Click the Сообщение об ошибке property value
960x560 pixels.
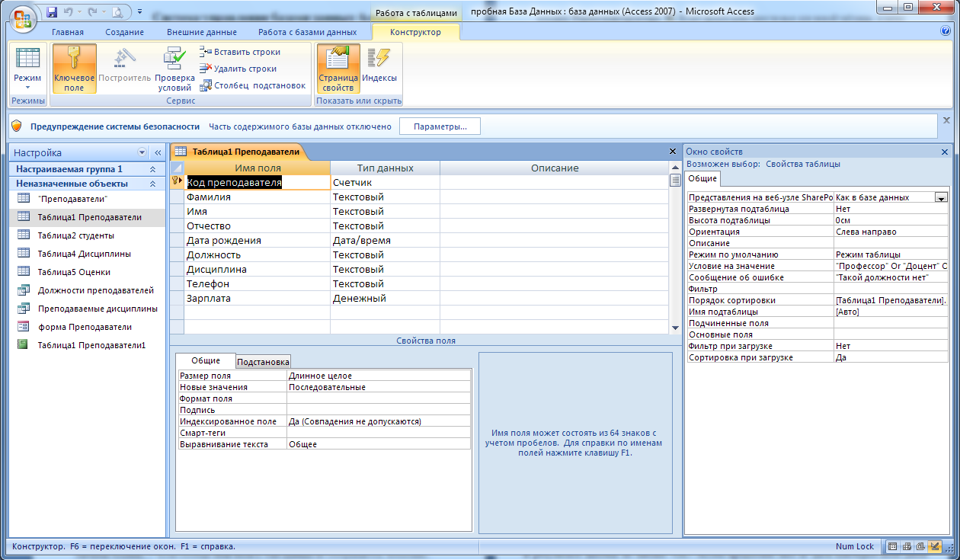pyautogui.click(x=891, y=277)
